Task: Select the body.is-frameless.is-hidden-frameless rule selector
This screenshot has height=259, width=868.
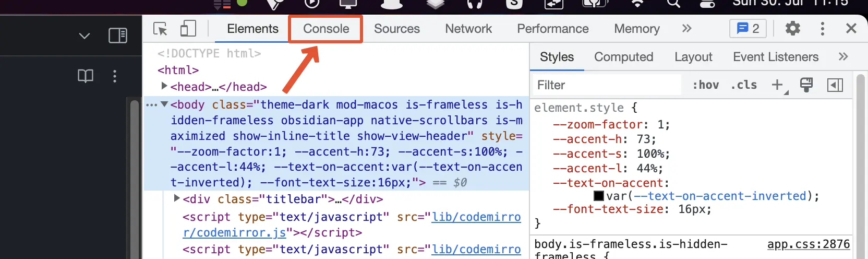Action: [631, 250]
